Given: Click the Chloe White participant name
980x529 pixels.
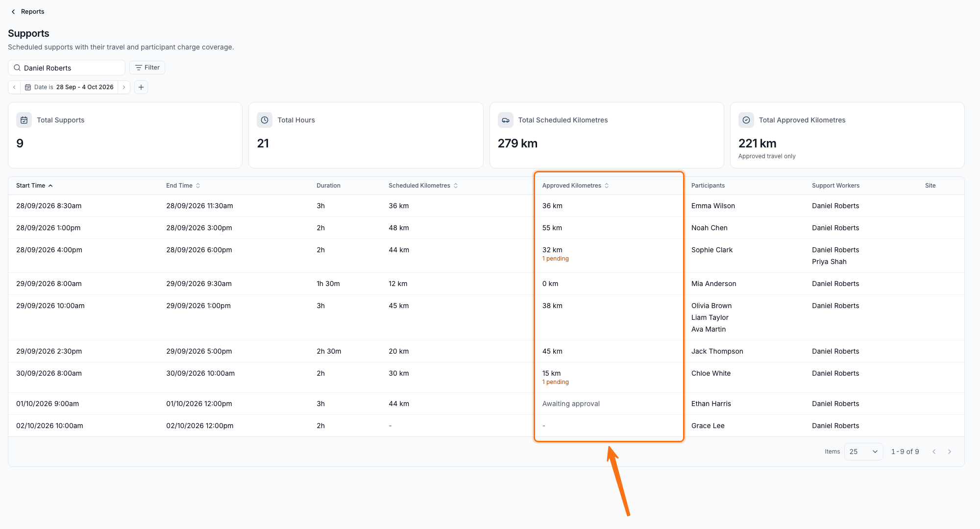Looking at the screenshot, I should point(711,373).
